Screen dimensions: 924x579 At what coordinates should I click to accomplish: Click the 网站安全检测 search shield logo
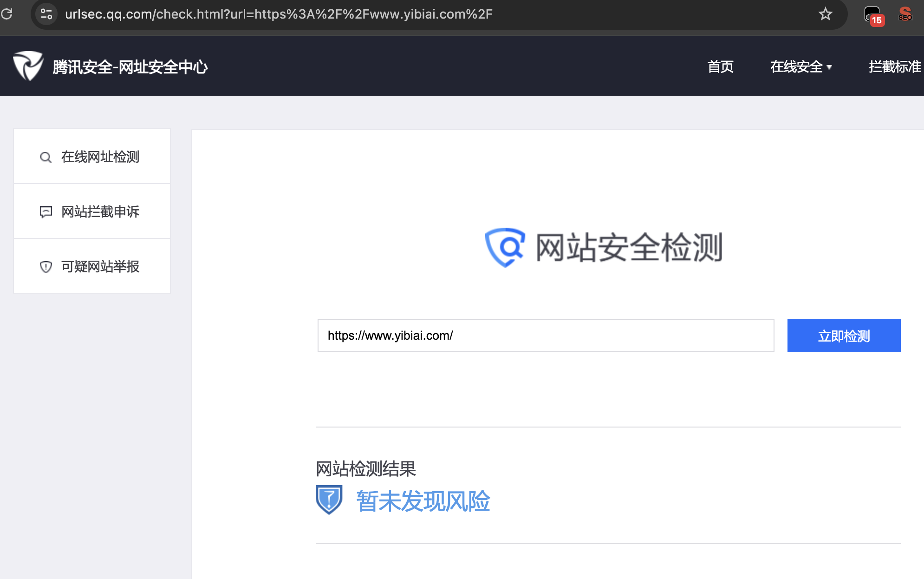pos(505,247)
